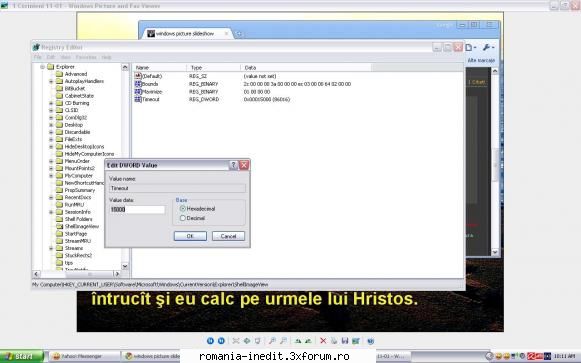Select the RunMRU key in the tree
This screenshot has width=581, height=363.
74,205
